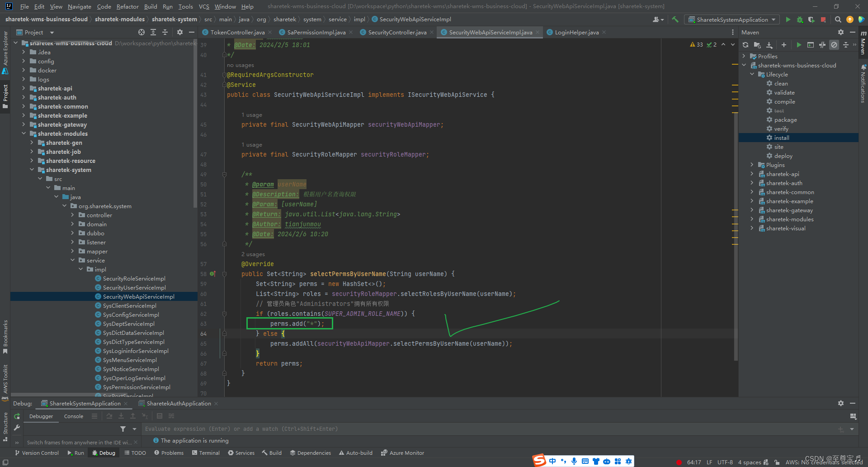The height and width of the screenshot is (467, 868).
Task: Stop the running application red square
Action: pyautogui.click(x=823, y=19)
